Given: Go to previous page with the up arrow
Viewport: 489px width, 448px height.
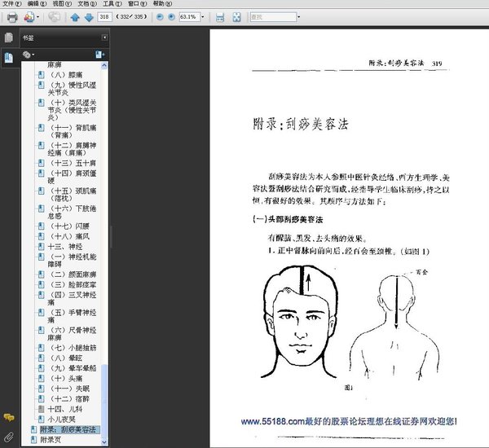Looking at the screenshot, I should [75, 17].
